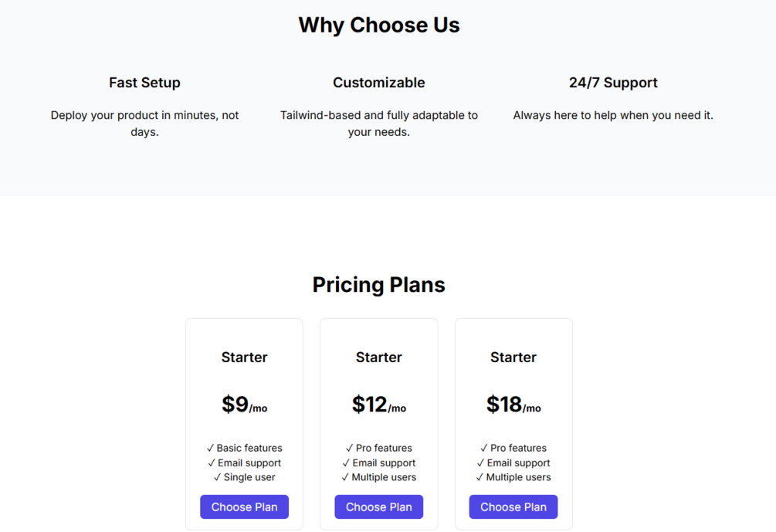Image resolution: width=776 pixels, height=532 pixels.
Task: Select Choose Plan under the $12 plan
Action: (378, 507)
